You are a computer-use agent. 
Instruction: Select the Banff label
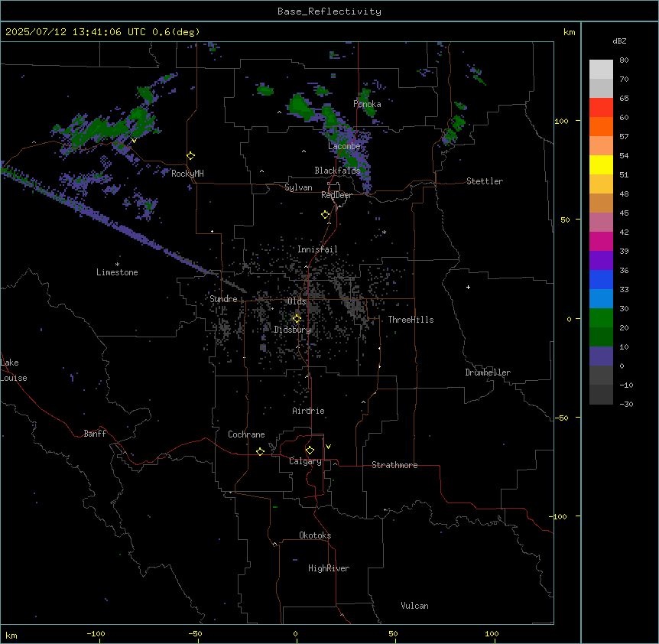click(95, 434)
